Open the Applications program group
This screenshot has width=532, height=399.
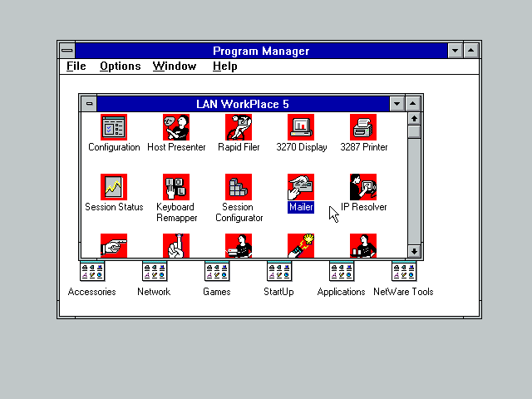(342, 272)
